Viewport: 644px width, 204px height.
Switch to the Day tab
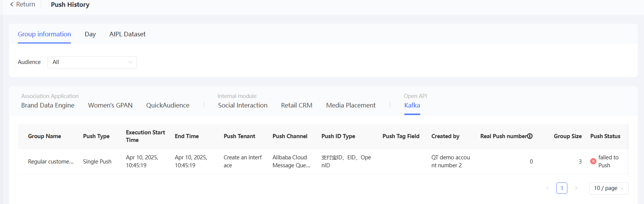click(x=90, y=34)
